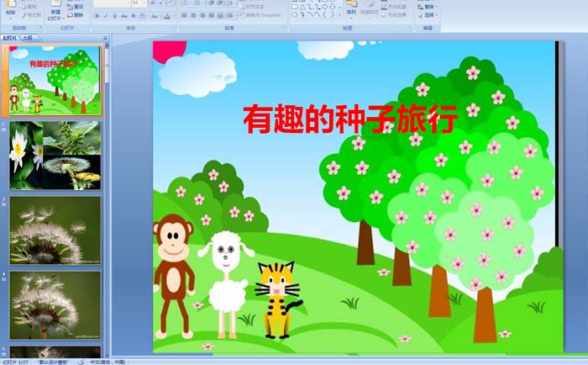Switch to the Outline (大纲) pane tab

point(29,38)
